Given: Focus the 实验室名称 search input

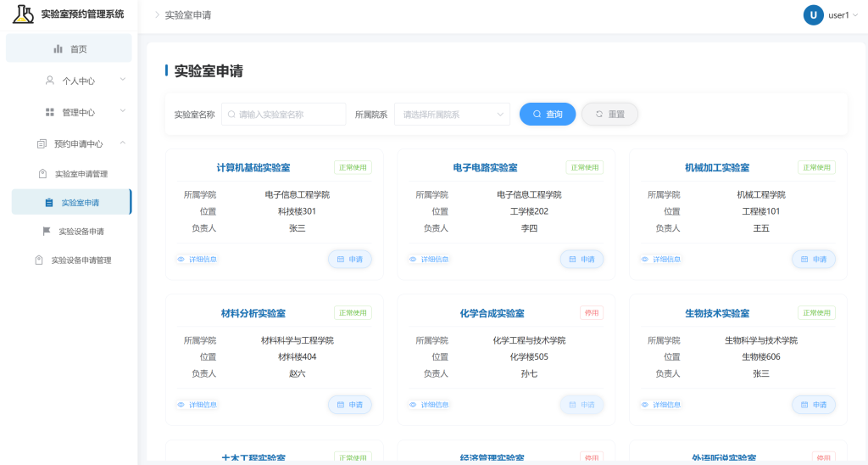Looking at the screenshot, I should pyautogui.click(x=283, y=115).
